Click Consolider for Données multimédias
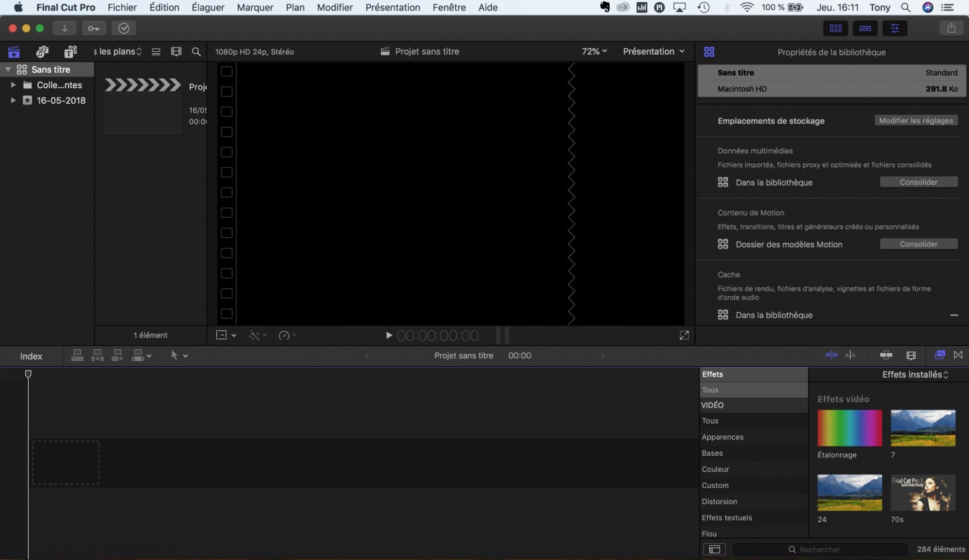 pyautogui.click(x=919, y=182)
